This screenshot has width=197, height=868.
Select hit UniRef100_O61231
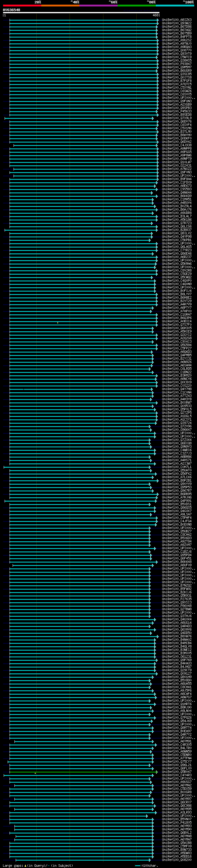[x=177, y=657]
